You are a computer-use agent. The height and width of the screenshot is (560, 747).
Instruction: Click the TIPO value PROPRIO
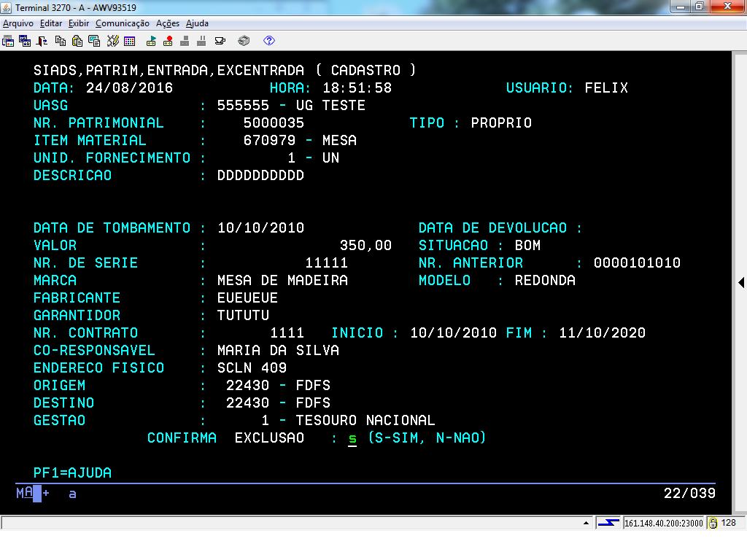(501, 122)
